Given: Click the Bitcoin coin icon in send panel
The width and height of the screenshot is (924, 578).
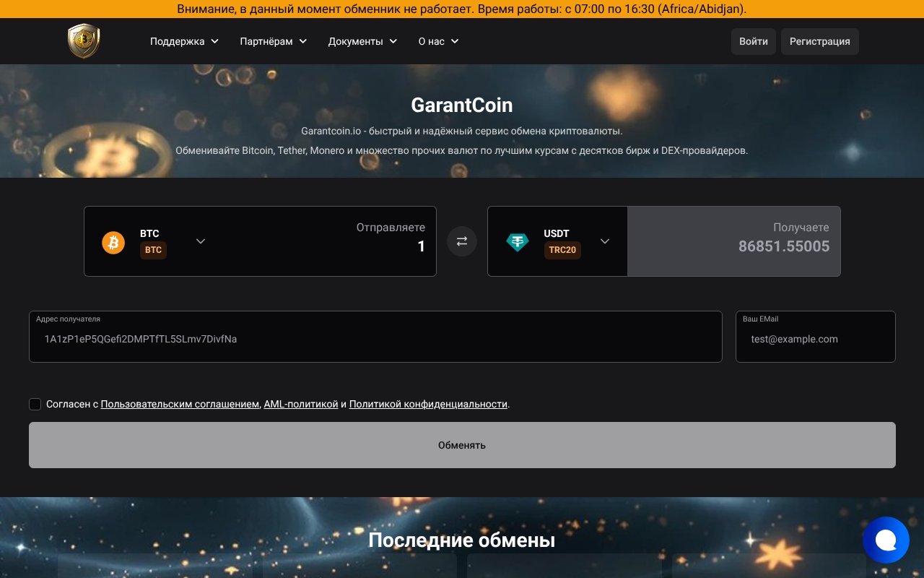Looking at the screenshot, I should click(x=113, y=242).
